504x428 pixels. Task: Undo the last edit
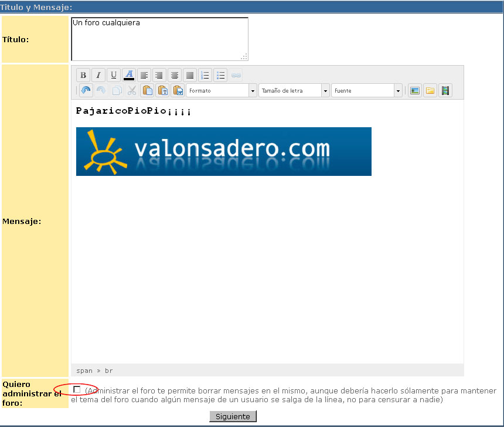click(86, 91)
